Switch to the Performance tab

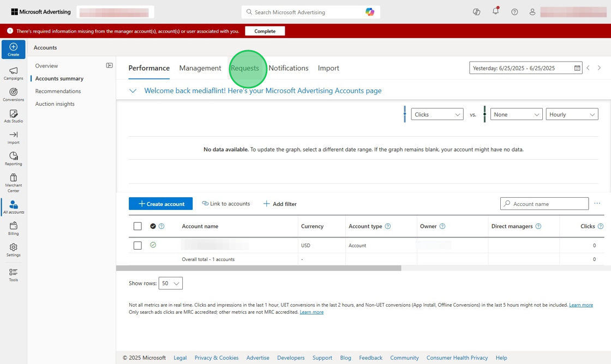tap(149, 68)
